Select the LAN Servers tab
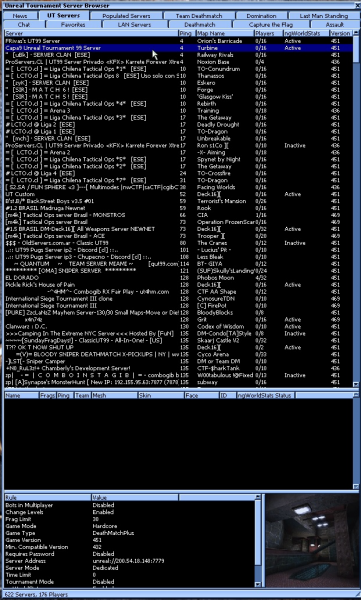This screenshot has height=600, width=361. [x=134, y=24]
